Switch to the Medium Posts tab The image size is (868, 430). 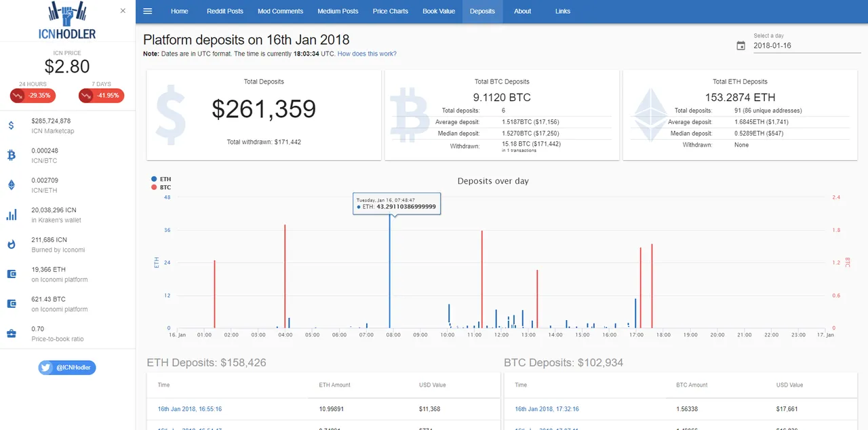click(338, 12)
